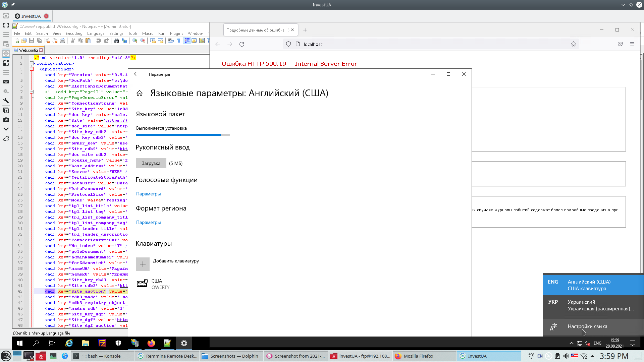Screen dimensions: 644x362
Task: Collapse the configuration node fold marker
Action: point(32,63)
